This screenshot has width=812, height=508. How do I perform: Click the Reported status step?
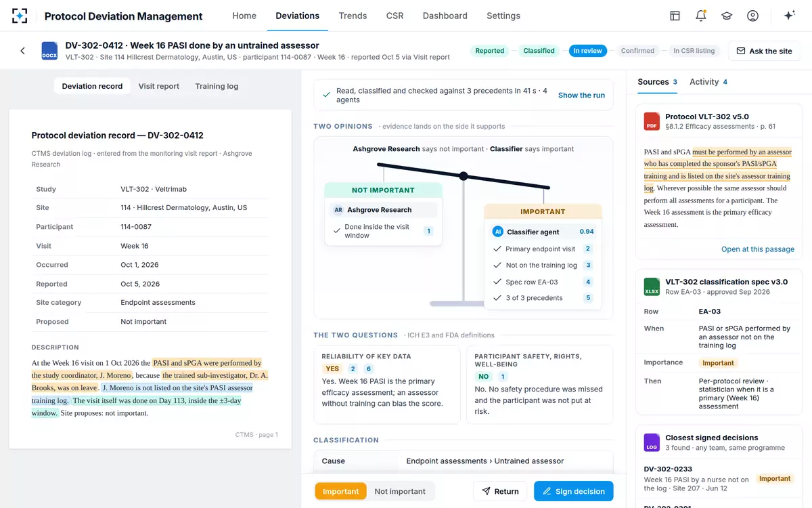[489, 51]
